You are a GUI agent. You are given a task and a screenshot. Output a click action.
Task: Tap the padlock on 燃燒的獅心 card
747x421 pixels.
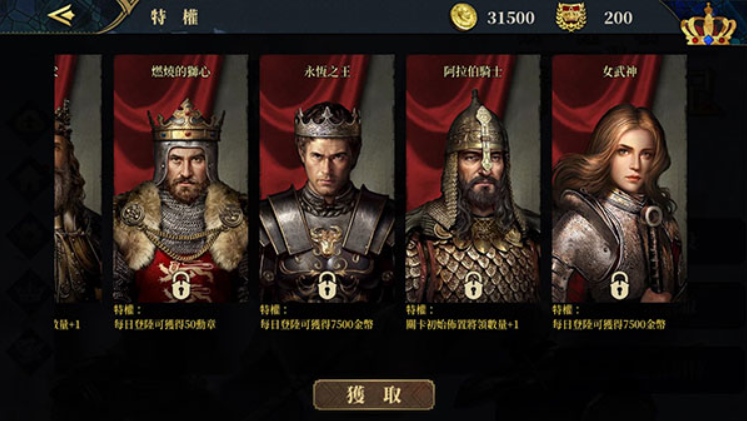[x=181, y=285]
